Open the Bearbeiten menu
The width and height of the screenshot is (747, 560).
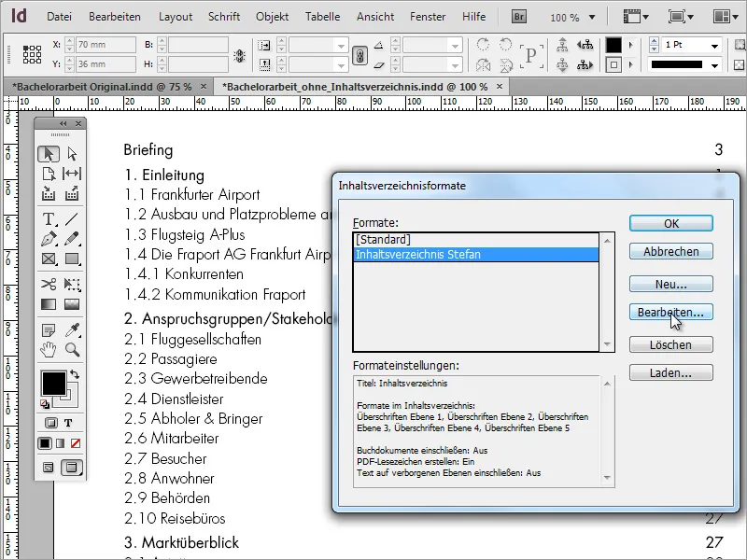[x=115, y=17]
